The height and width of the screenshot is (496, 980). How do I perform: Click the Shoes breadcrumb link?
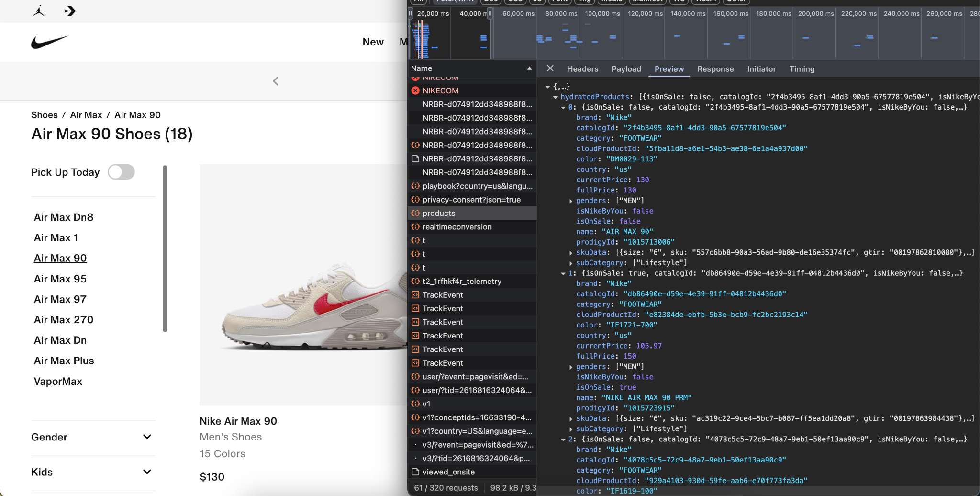coord(45,115)
